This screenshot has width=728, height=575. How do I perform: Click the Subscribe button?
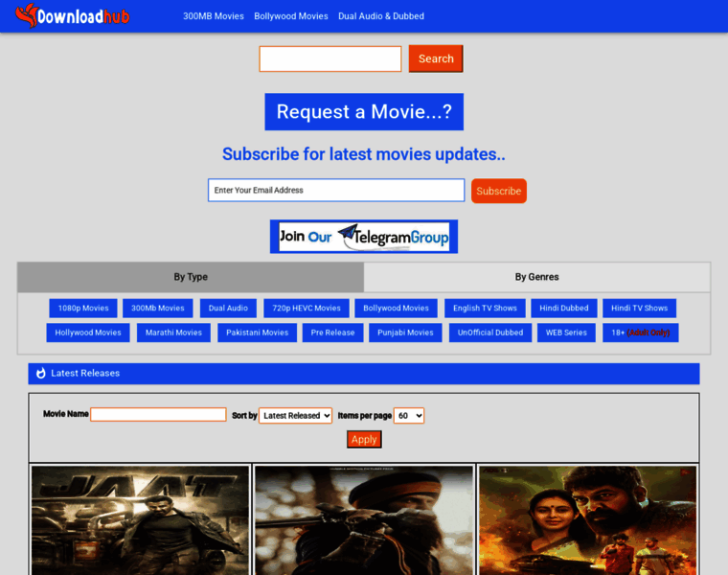coord(499,191)
